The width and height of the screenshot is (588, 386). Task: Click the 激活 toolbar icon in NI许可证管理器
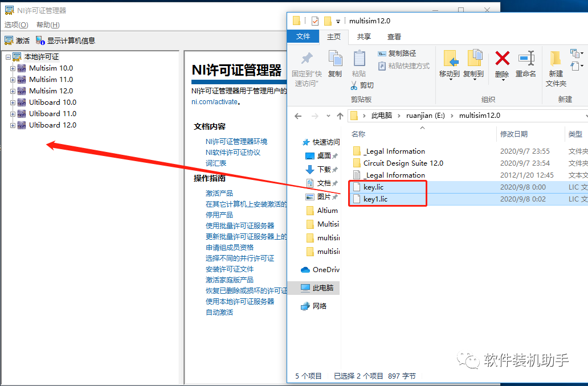pos(9,40)
